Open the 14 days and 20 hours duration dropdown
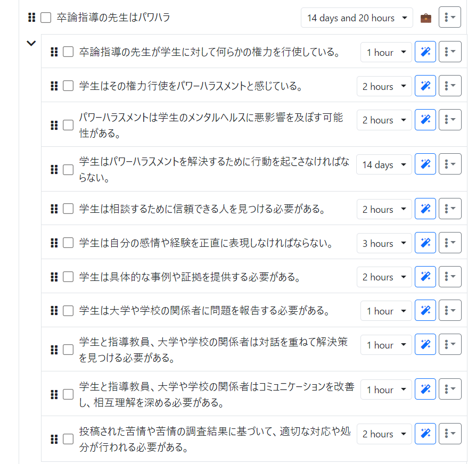Screen dimensions: 476x464 [357, 18]
